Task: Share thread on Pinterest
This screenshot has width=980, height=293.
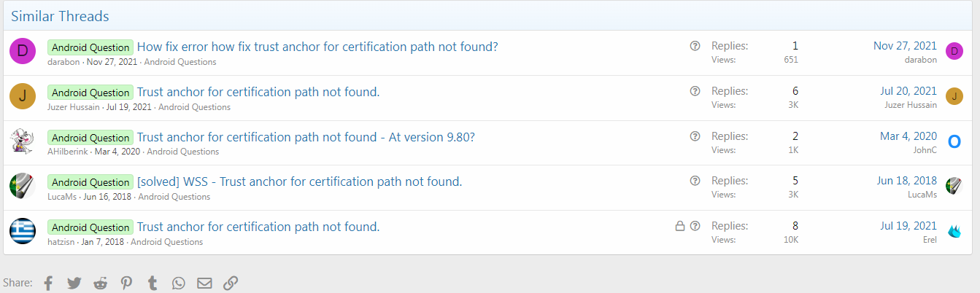Action: pyautogui.click(x=126, y=283)
